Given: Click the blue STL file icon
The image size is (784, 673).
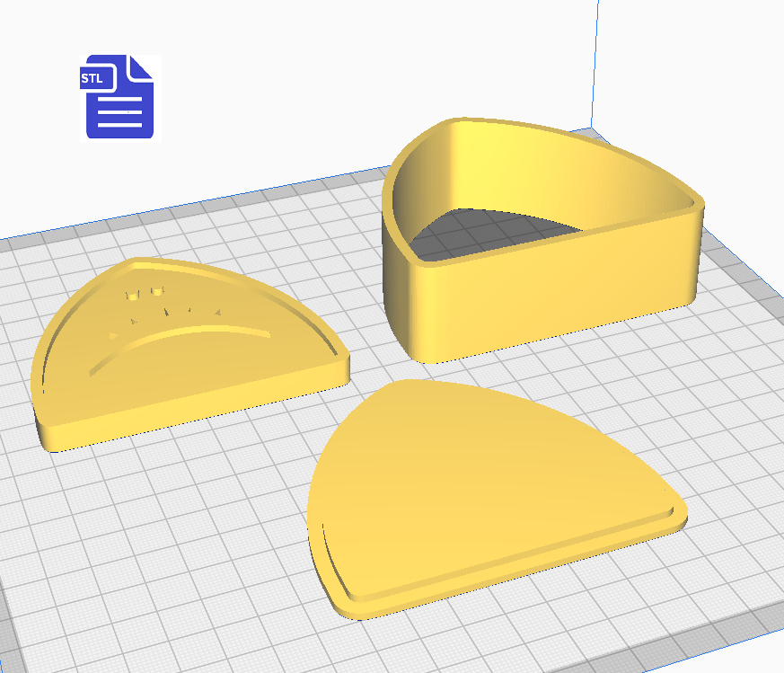Looking at the screenshot, I should coord(119,97).
